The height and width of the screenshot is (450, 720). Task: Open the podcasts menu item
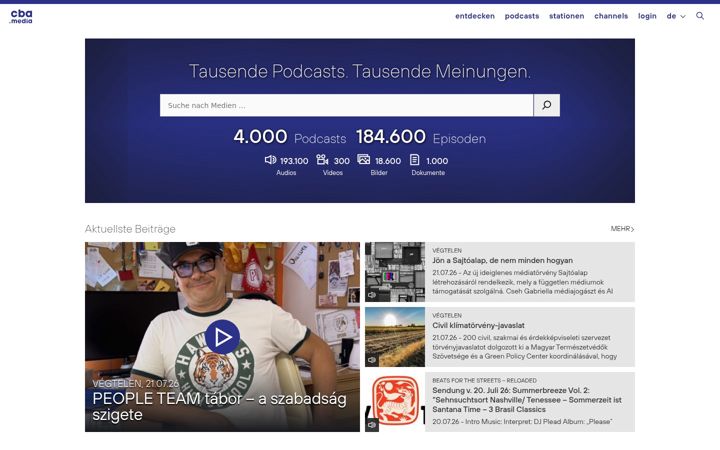(x=522, y=16)
